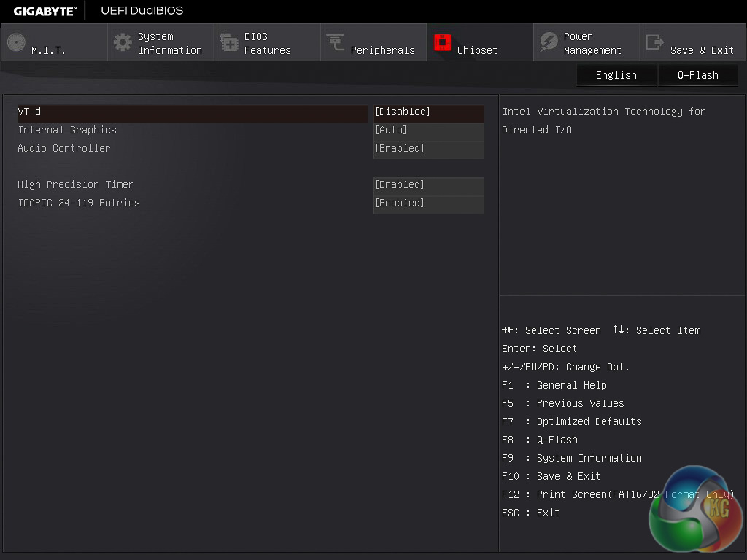The image size is (747, 560).
Task: Click the F12 Print Screen hint
Action: coord(618,494)
